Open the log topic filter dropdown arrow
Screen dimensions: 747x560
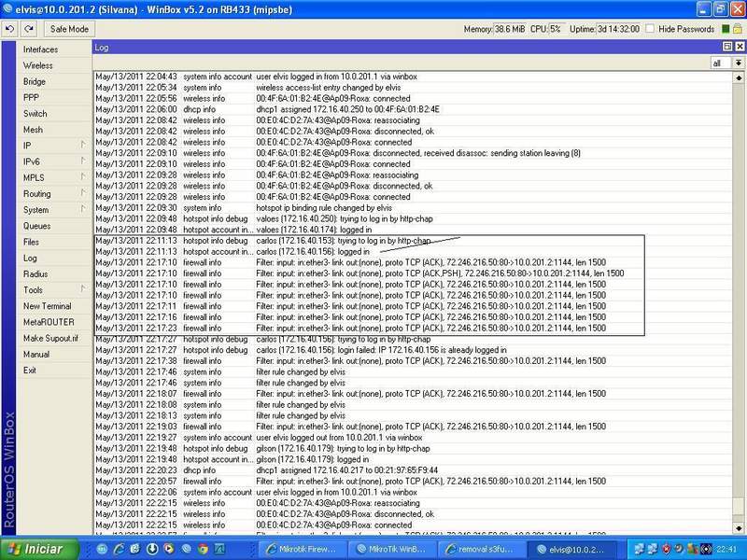(x=739, y=63)
